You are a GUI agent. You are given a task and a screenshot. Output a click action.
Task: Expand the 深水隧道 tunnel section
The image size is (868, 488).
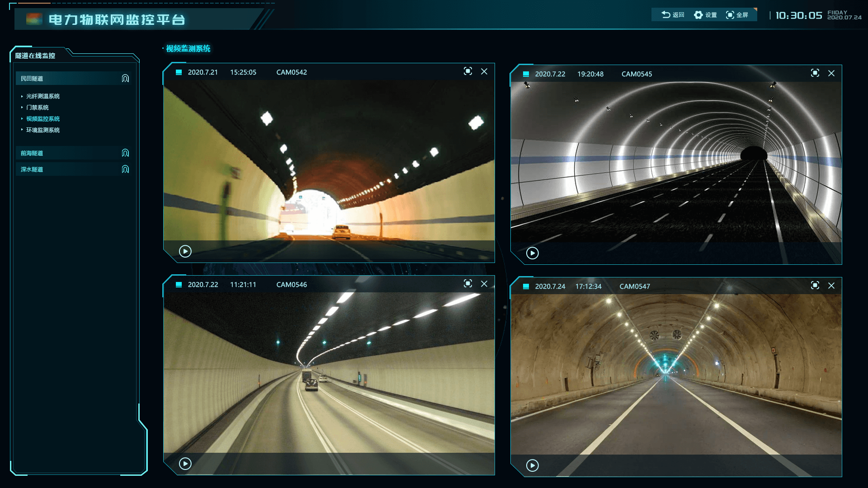tap(32, 169)
